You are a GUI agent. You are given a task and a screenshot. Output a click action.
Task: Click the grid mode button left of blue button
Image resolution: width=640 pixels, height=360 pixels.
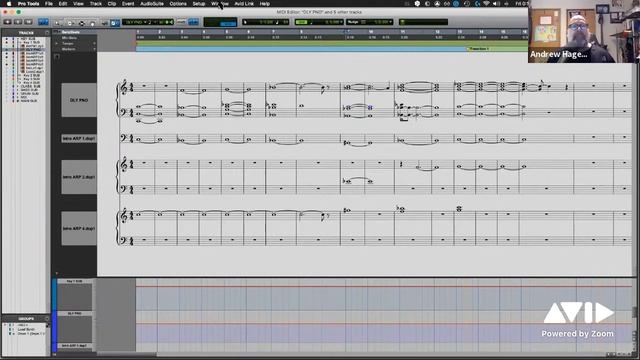pos(181,22)
